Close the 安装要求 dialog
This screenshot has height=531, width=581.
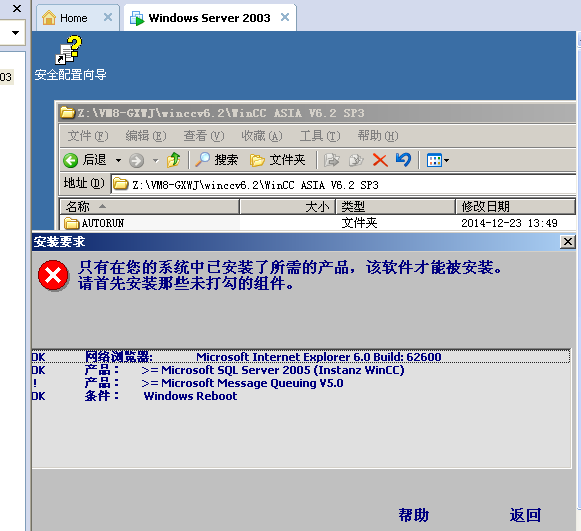pyautogui.click(x=567, y=242)
